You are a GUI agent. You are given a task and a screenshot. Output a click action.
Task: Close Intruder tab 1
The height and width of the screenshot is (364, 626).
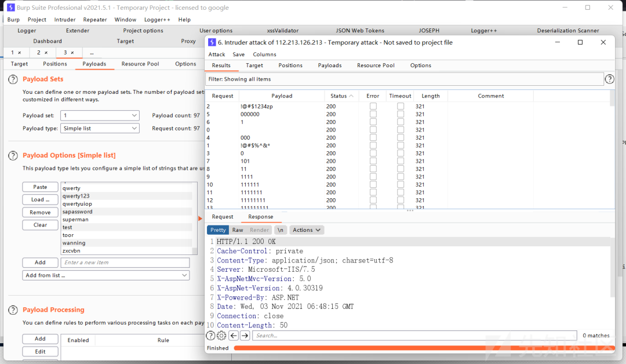coord(20,53)
